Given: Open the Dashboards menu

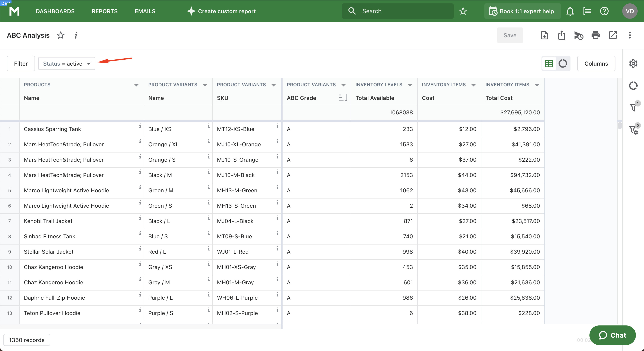Looking at the screenshot, I should coord(55,11).
